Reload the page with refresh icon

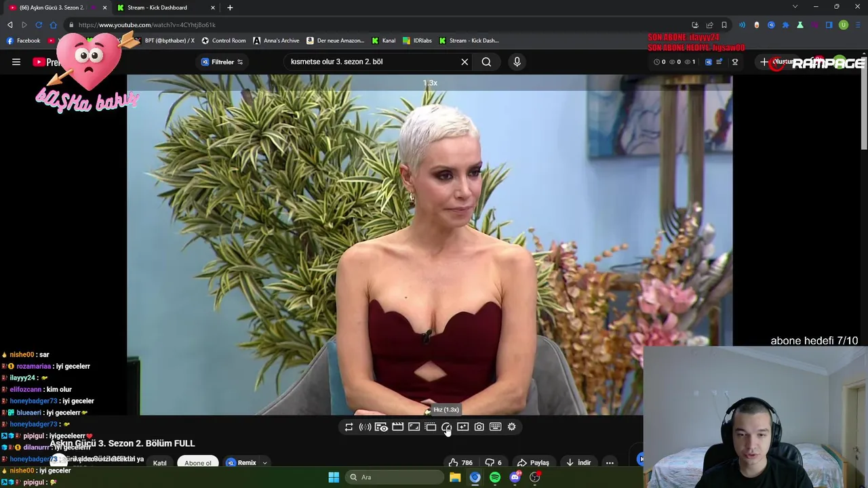39,25
